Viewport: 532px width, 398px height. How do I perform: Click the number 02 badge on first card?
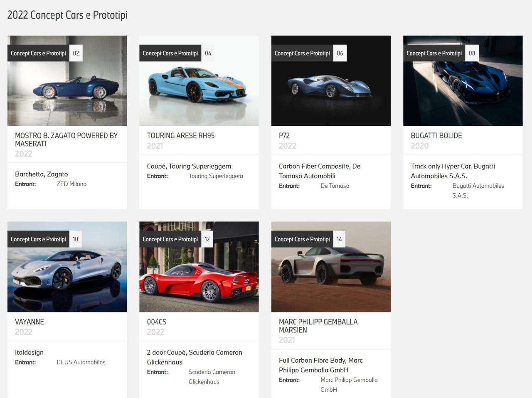click(x=76, y=53)
